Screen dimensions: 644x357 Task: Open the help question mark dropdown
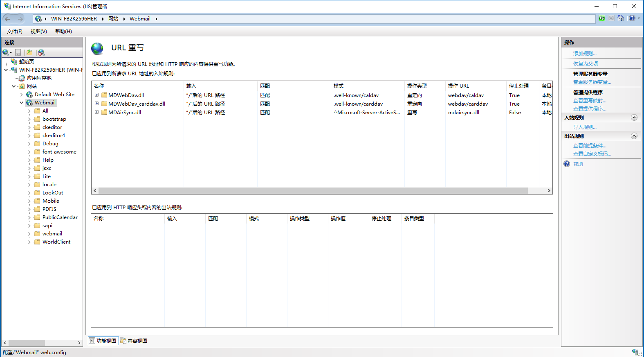coord(634,18)
